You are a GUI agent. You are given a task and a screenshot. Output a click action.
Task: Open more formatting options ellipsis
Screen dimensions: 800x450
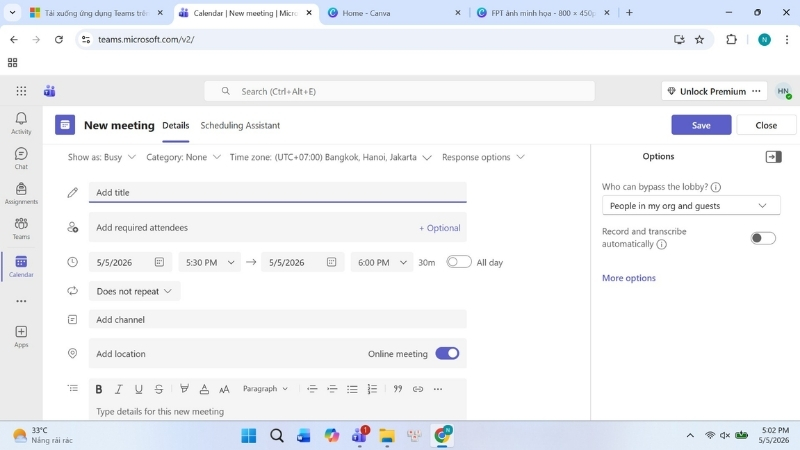tap(438, 389)
